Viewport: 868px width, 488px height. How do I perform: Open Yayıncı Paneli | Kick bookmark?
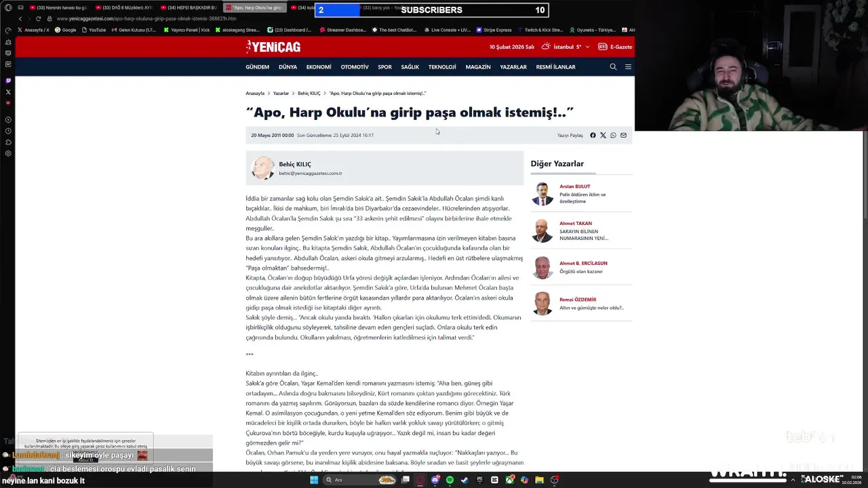(186, 30)
